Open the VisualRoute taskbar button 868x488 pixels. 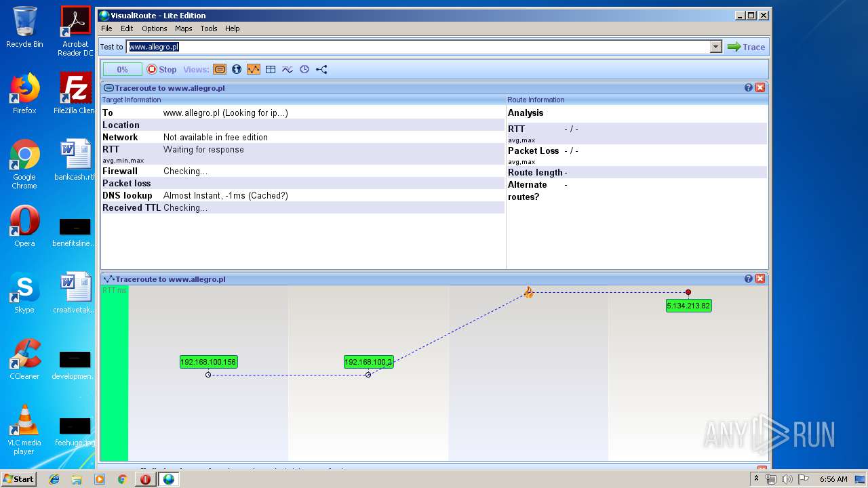point(169,479)
